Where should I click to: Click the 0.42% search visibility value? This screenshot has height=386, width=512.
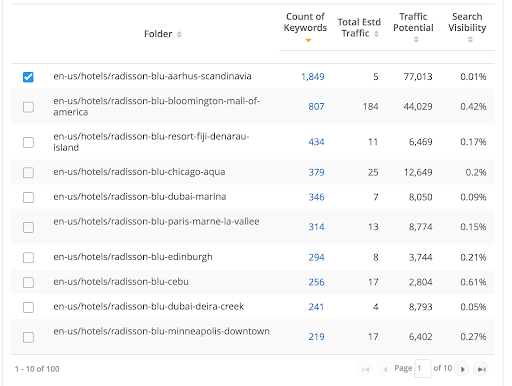[473, 107]
